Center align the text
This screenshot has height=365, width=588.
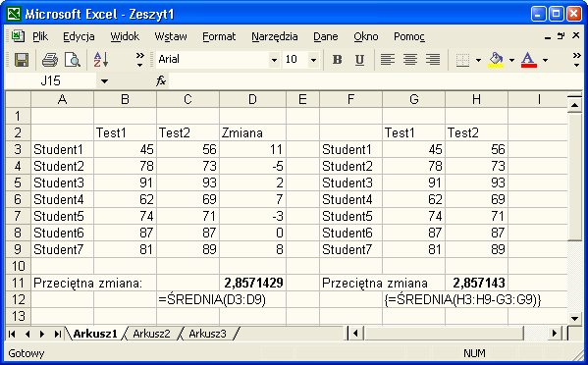pyautogui.click(x=410, y=59)
